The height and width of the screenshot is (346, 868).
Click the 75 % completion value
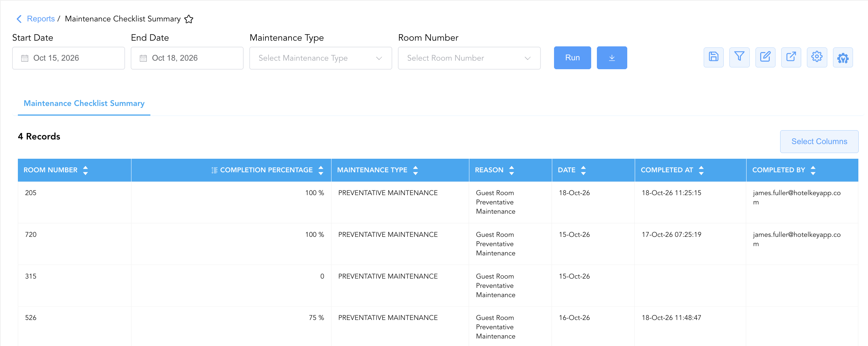(x=316, y=318)
